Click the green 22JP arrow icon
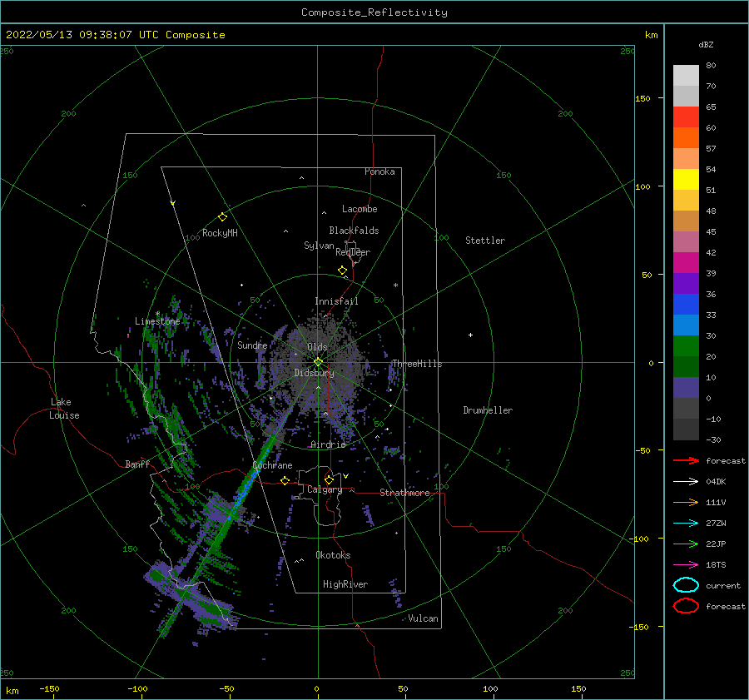749x700 pixels. point(686,544)
